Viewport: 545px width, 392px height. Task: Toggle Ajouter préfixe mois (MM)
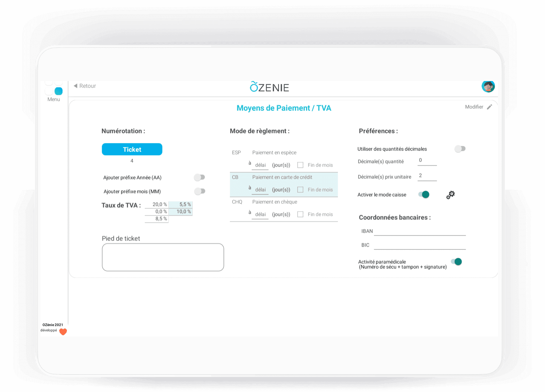pos(200,191)
